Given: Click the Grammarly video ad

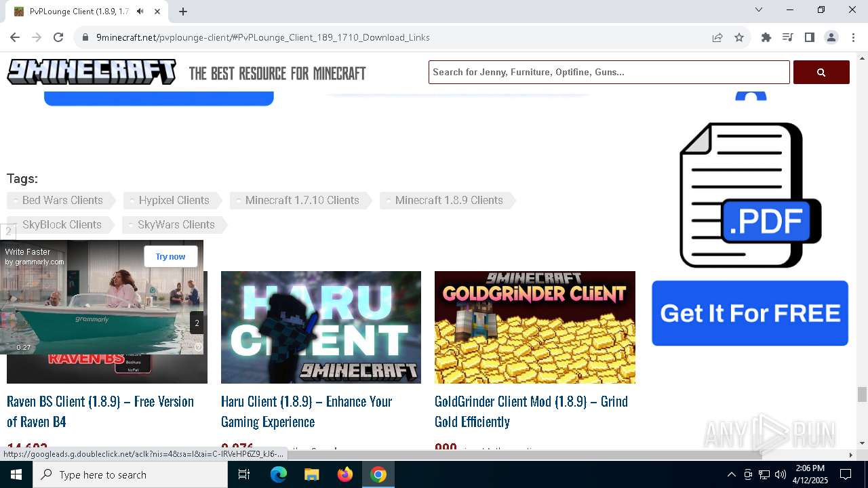Looking at the screenshot, I should [x=102, y=297].
